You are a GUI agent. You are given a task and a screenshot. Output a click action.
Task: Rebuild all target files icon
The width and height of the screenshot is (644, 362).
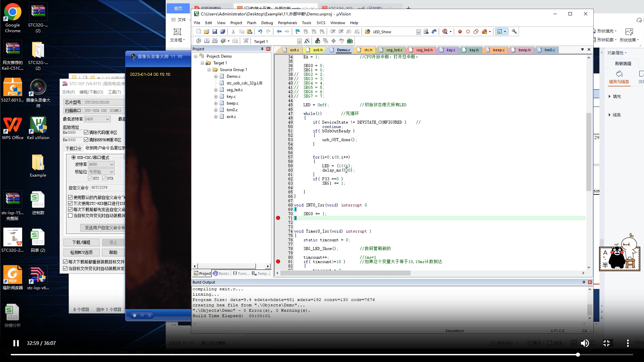click(215, 41)
